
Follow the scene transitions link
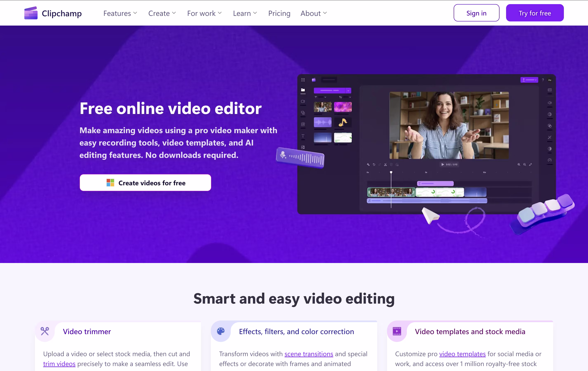[309, 354]
